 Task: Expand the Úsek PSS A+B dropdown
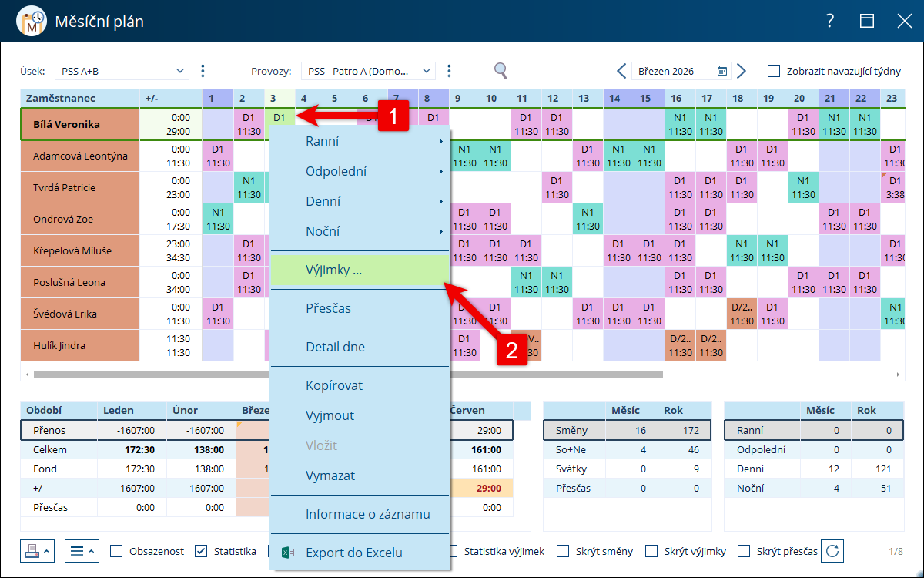[x=181, y=71]
